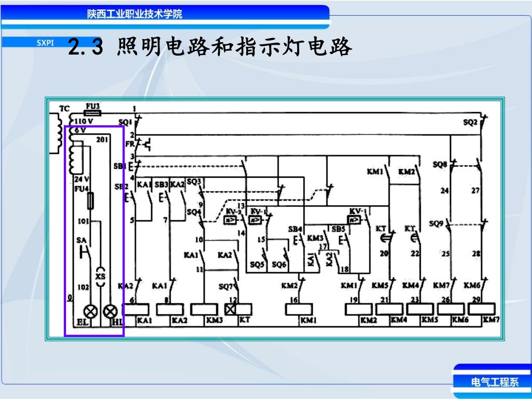Click the SXPI label
Screen dimensions: 532x399
point(45,43)
